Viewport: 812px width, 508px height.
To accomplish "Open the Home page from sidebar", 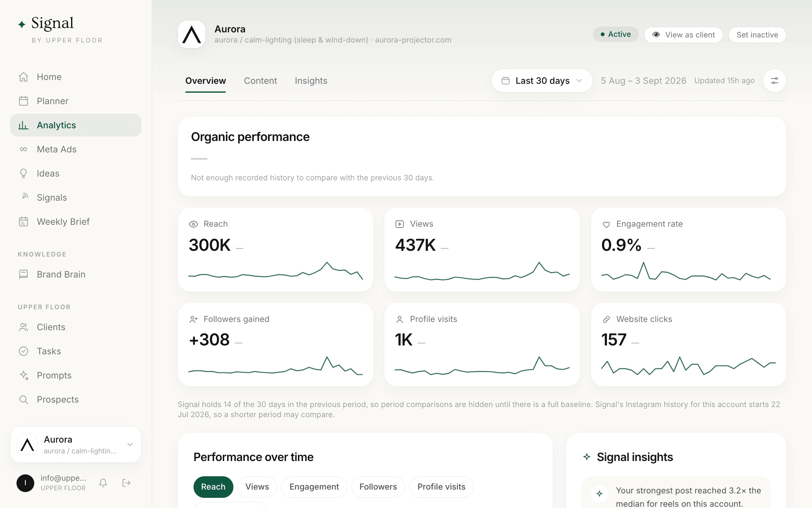I will (75, 77).
